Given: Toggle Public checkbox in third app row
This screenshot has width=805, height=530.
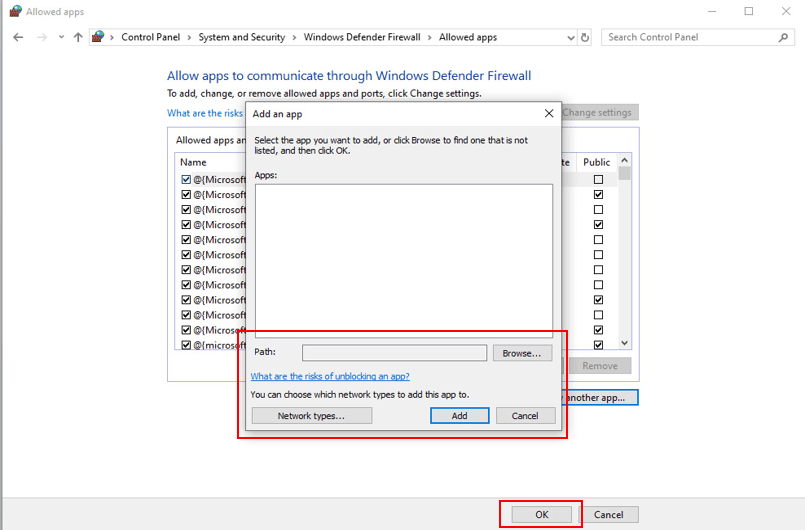Looking at the screenshot, I should click(x=598, y=210).
